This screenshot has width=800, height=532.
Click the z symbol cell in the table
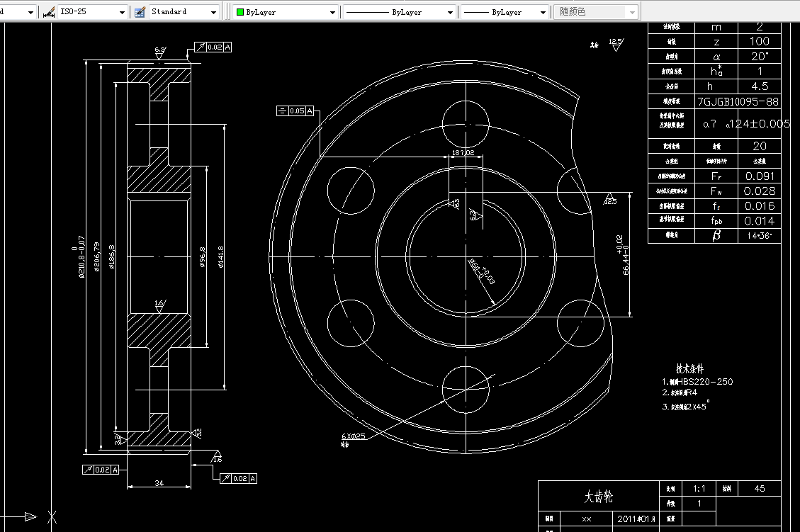pos(716,41)
